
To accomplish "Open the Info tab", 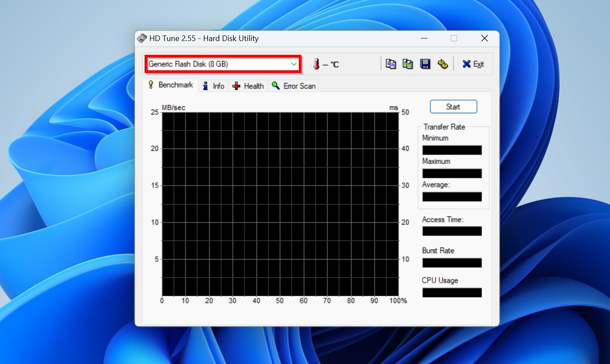I will pos(214,86).
